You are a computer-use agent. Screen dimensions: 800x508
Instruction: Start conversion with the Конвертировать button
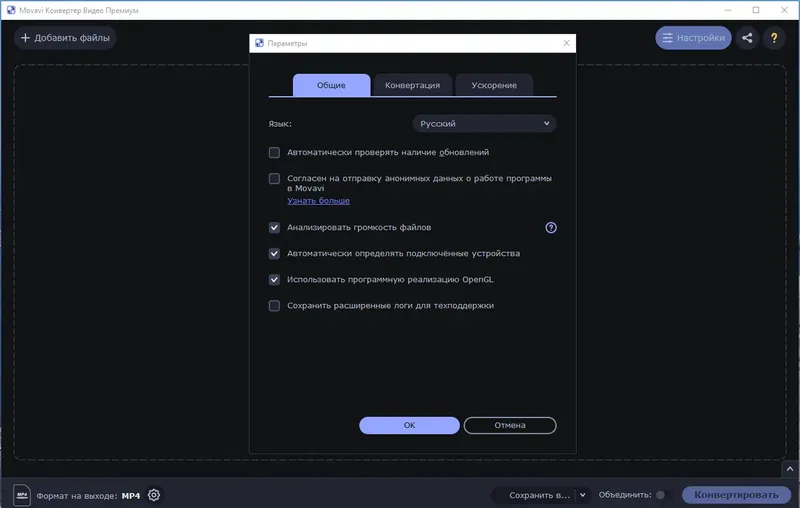(x=736, y=495)
